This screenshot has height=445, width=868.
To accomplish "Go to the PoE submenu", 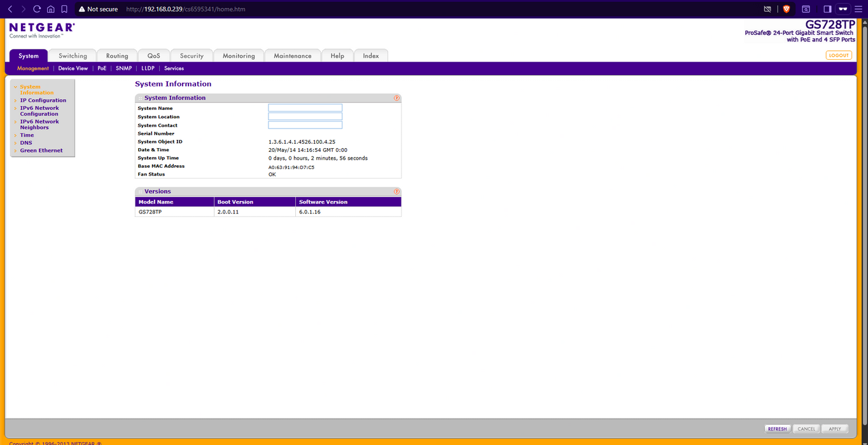I will (102, 69).
